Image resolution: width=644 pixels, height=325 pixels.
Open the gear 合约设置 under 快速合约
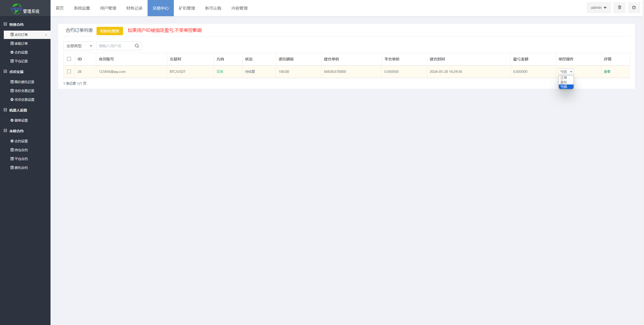[x=21, y=52]
